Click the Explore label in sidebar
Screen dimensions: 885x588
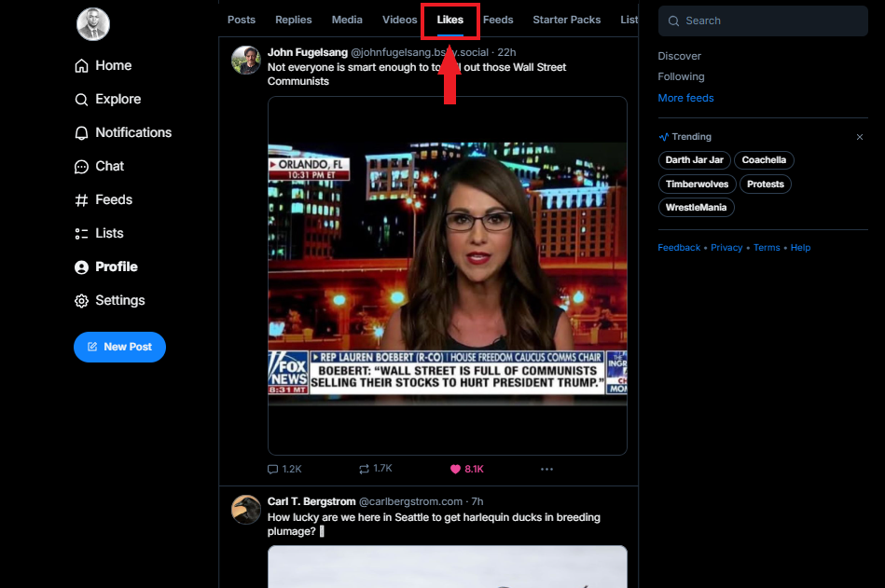pyautogui.click(x=118, y=99)
